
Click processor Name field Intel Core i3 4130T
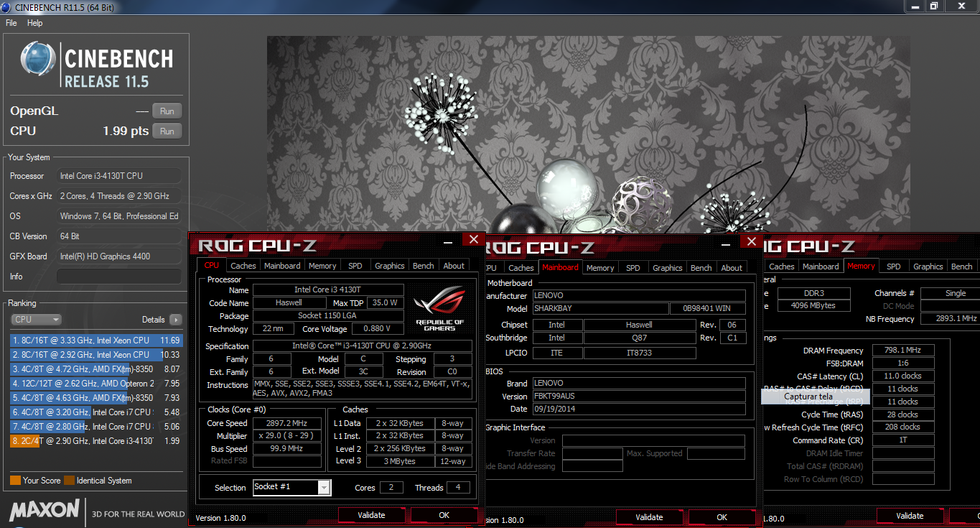[328, 290]
